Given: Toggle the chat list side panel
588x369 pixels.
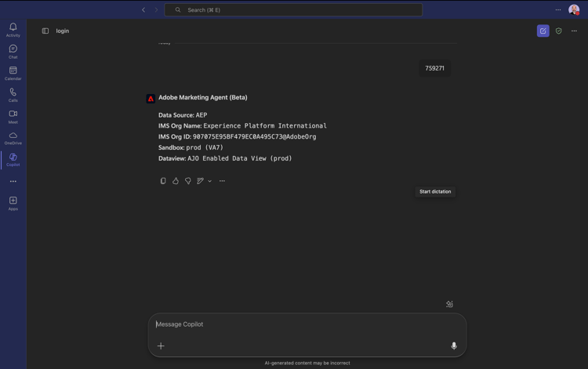Looking at the screenshot, I should point(45,31).
